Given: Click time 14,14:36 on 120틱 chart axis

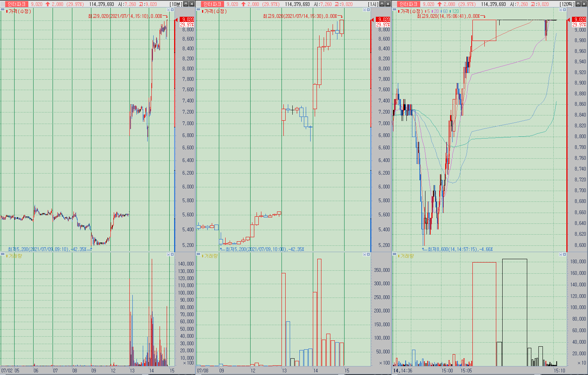Looking at the screenshot, I should click(x=403, y=371).
